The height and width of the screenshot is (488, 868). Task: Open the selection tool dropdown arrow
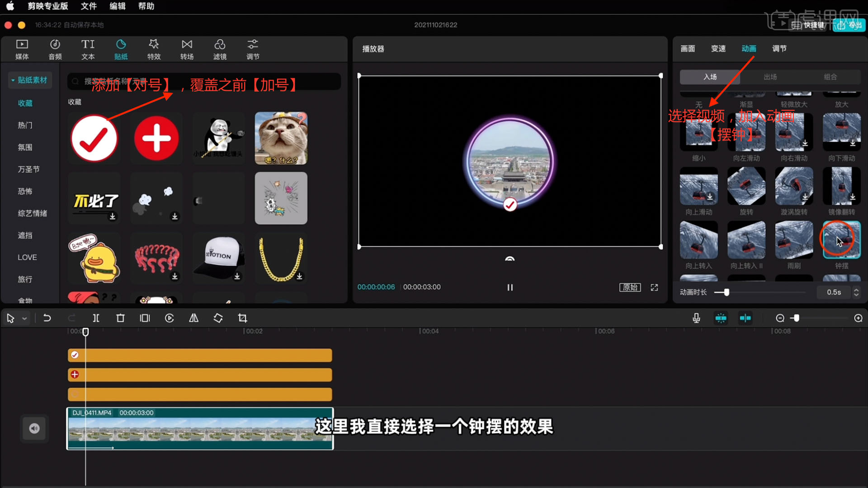[x=24, y=319]
